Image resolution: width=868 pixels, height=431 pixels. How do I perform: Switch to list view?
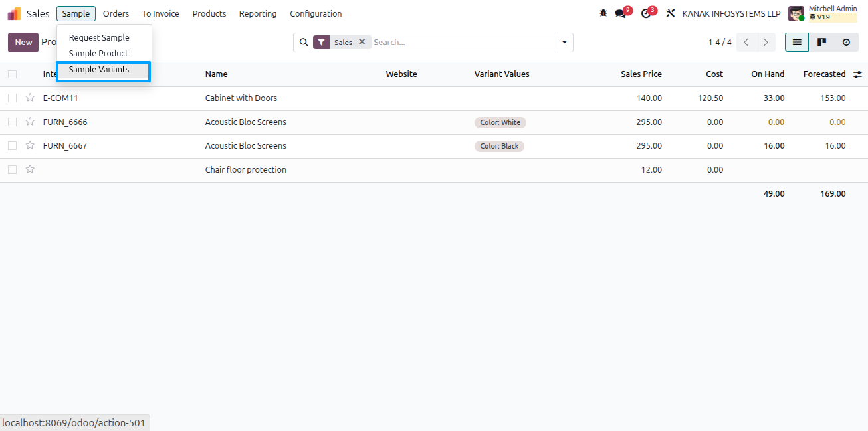pyautogui.click(x=797, y=42)
